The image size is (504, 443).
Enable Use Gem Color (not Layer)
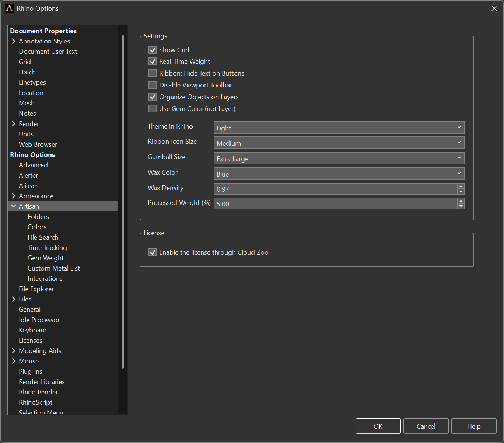pos(153,109)
